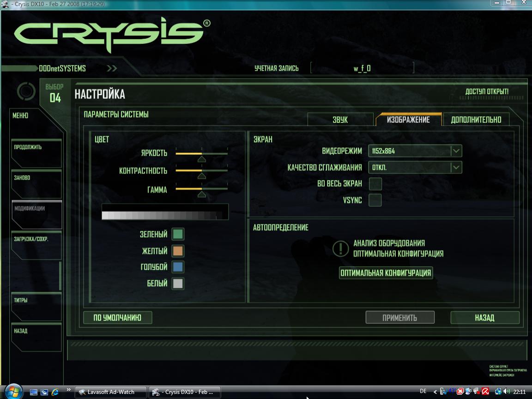Click the round ring icon above МЕНЮ
532x399 pixels.
pos(26,91)
